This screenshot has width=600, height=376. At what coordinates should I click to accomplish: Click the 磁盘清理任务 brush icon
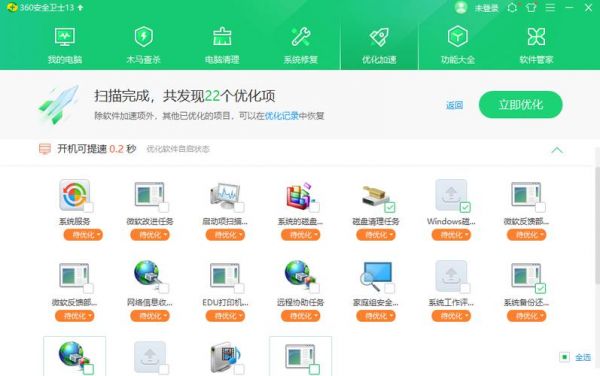click(x=376, y=196)
